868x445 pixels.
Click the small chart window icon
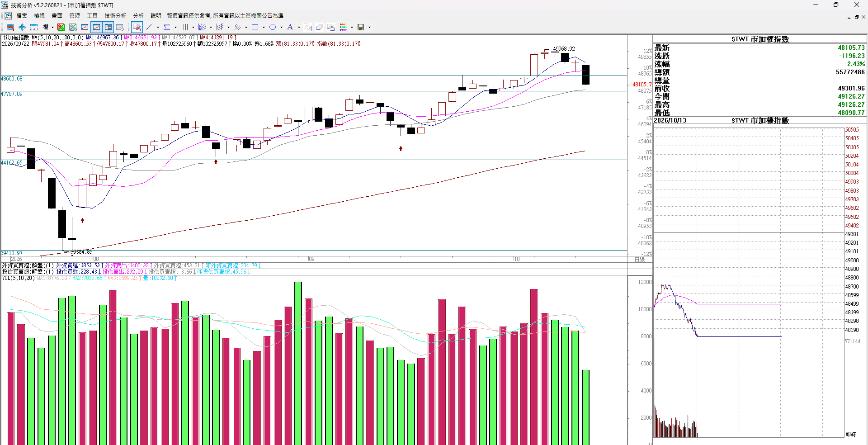pyautogui.click(x=85, y=27)
